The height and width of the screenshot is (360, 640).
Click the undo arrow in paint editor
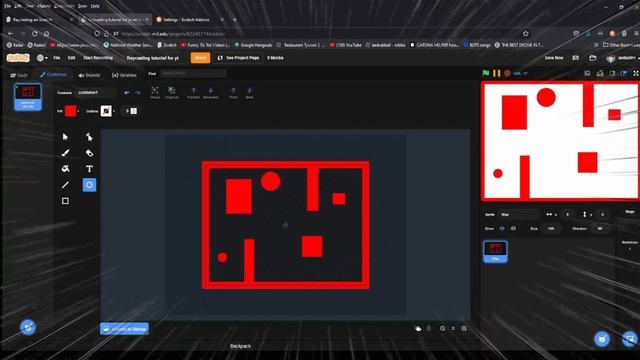tap(127, 93)
